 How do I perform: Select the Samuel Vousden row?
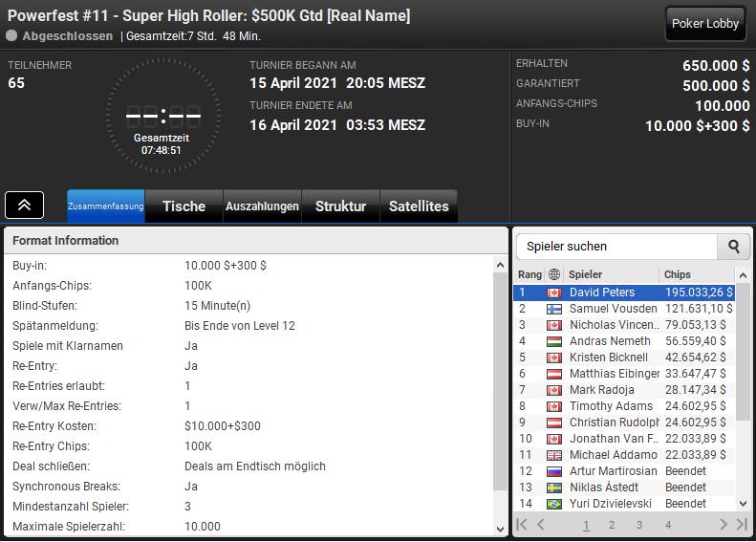point(624,309)
